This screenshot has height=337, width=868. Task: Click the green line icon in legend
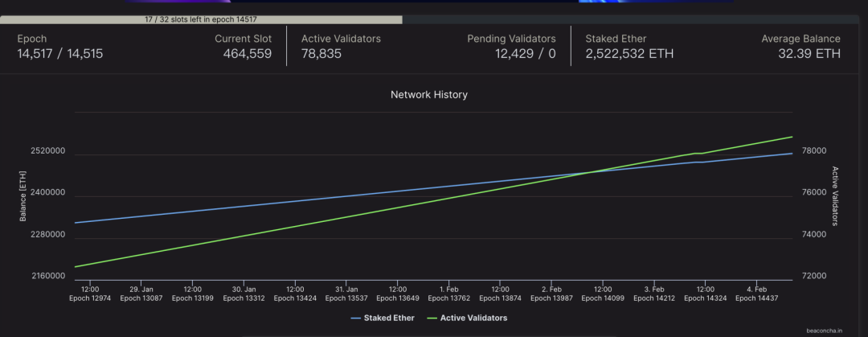432,318
